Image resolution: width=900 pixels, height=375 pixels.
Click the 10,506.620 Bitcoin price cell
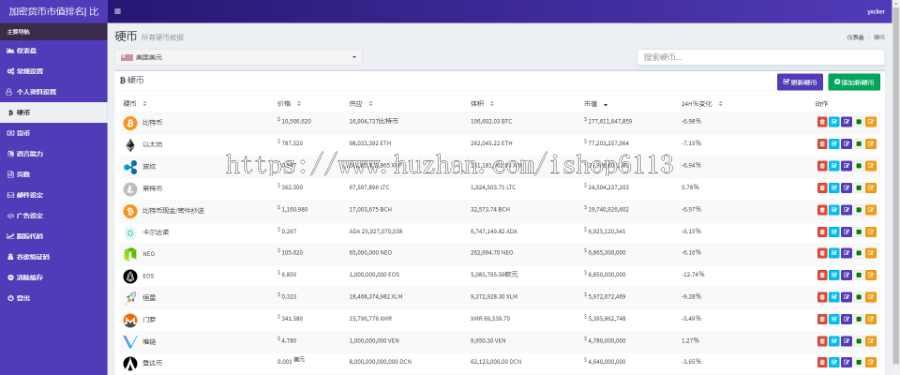(x=294, y=121)
